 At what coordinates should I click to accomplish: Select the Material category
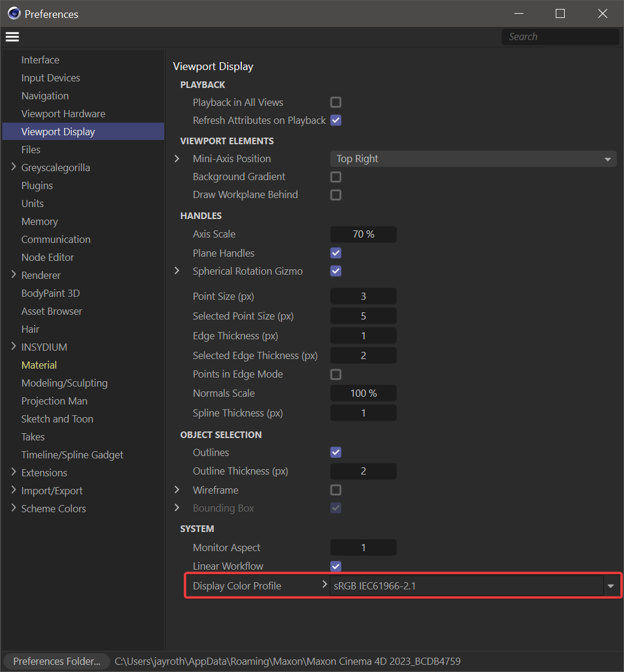(x=39, y=364)
